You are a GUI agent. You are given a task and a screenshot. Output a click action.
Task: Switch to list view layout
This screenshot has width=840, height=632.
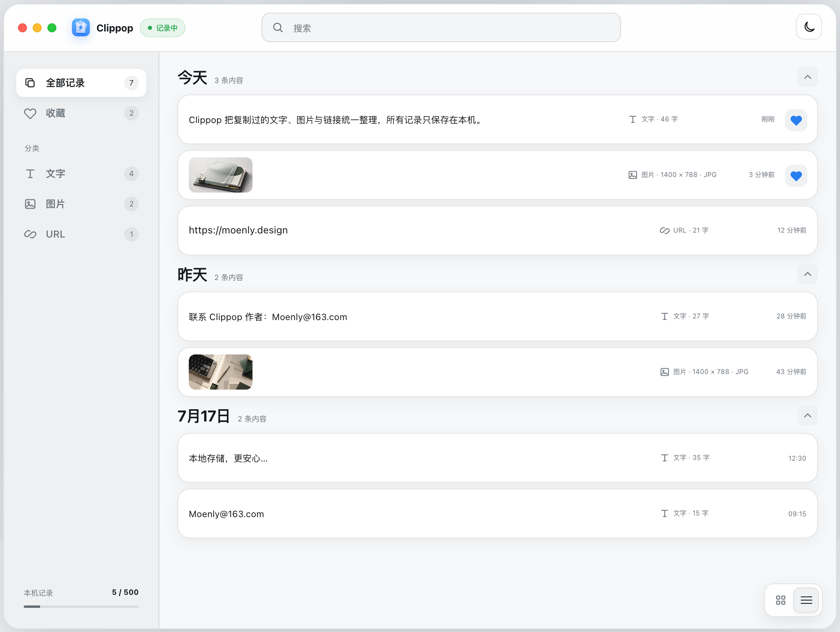[806, 600]
